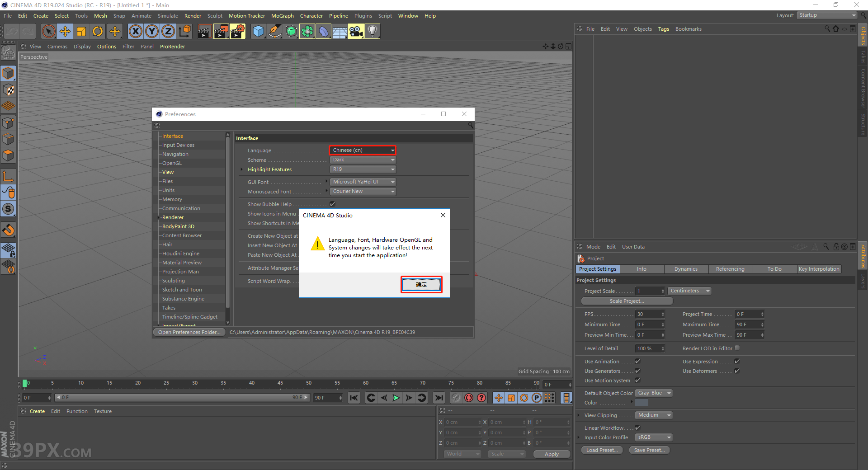This screenshot has height=470, width=868.
Task: Open the Centimeters units dropdown
Action: (x=688, y=291)
